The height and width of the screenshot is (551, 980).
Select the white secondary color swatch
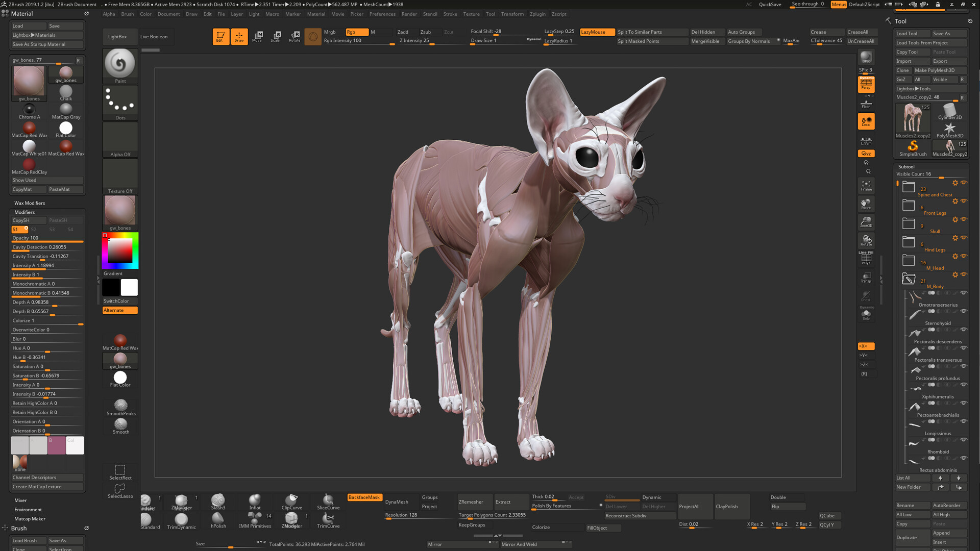tap(129, 288)
